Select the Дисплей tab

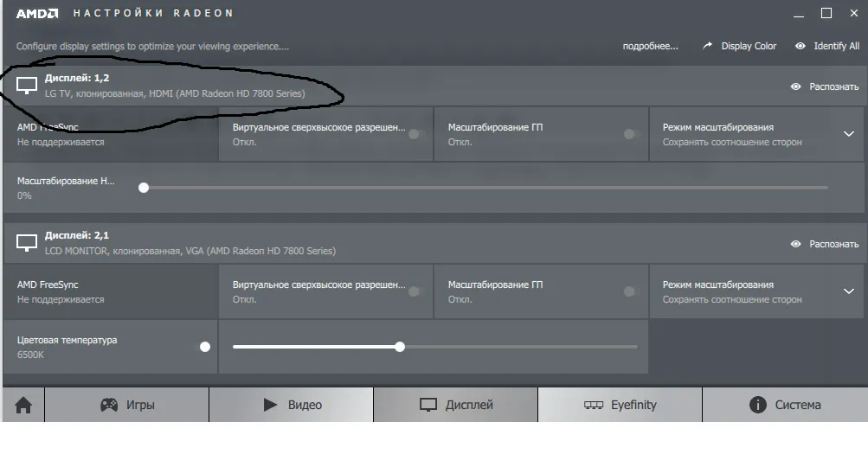455,405
